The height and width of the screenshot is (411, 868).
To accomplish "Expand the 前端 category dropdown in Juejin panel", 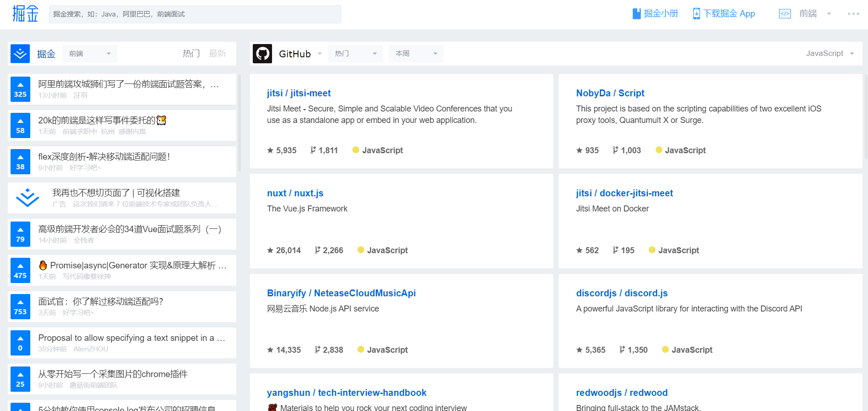I will coord(90,54).
